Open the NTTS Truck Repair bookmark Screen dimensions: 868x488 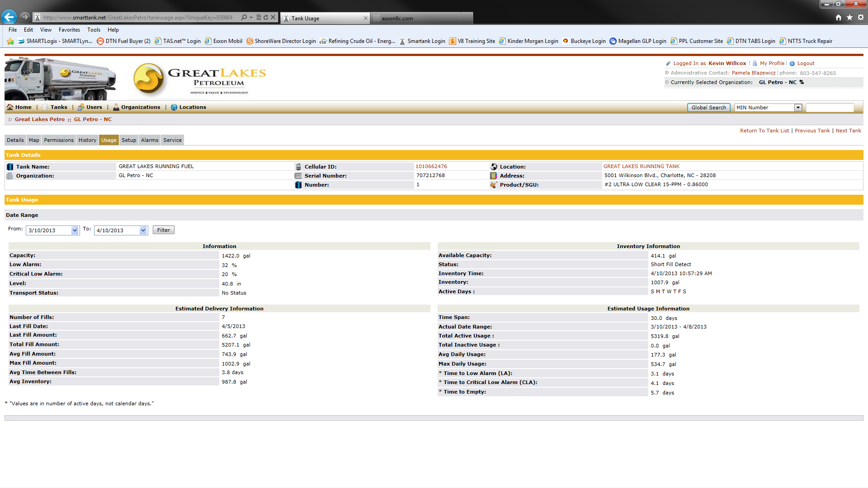[805, 41]
